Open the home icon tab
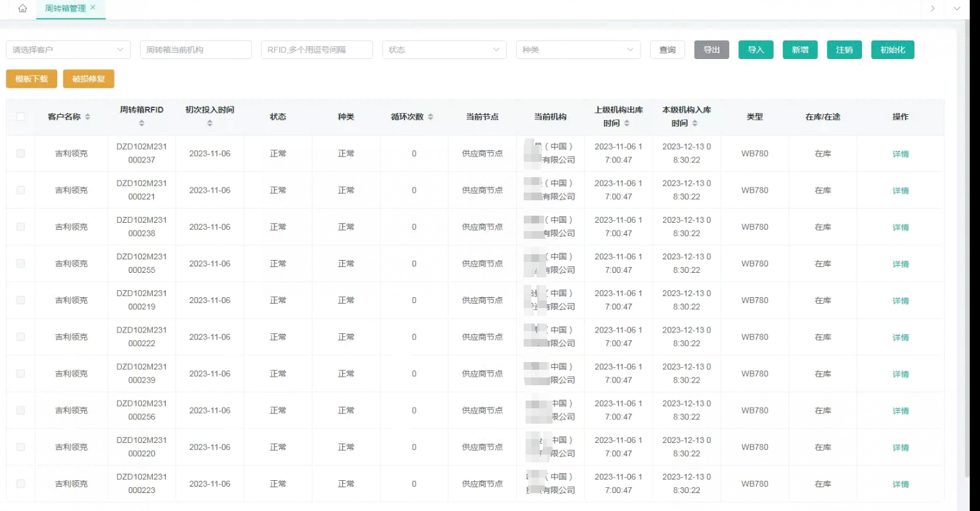Viewport: 980px width, 511px height. [22, 8]
